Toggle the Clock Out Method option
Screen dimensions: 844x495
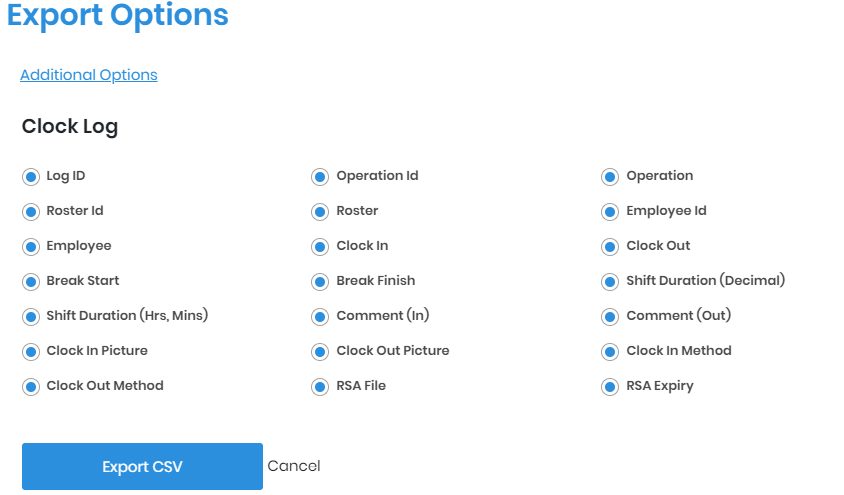coord(30,387)
